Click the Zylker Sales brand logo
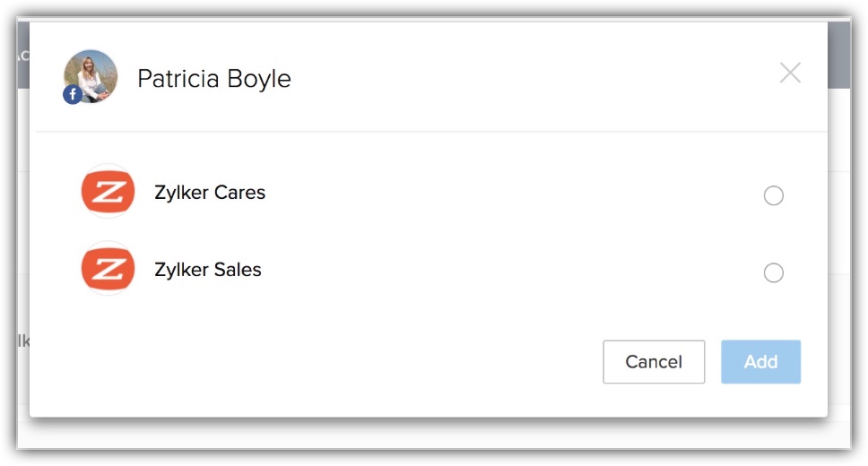The height and width of the screenshot is (466, 868). [108, 269]
